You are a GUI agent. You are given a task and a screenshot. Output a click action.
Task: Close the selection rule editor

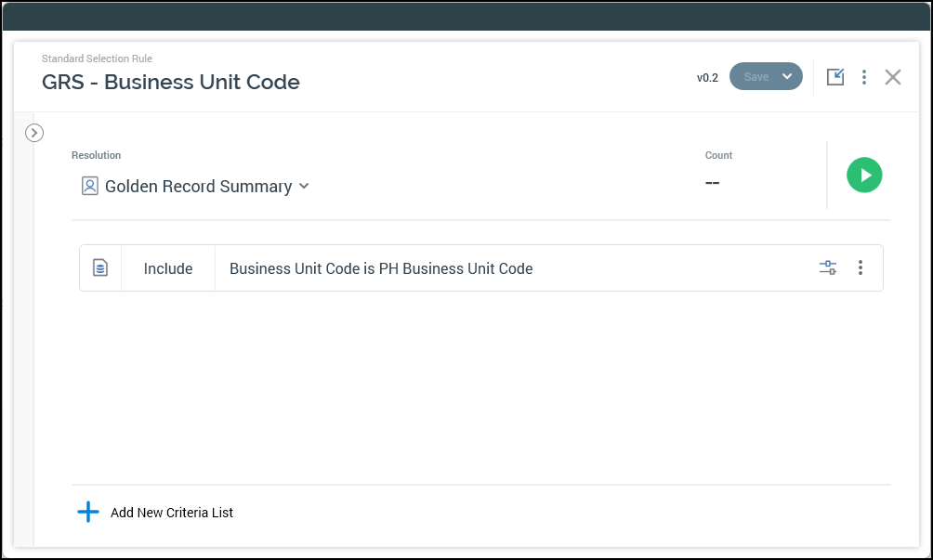pyautogui.click(x=893, y=77)
